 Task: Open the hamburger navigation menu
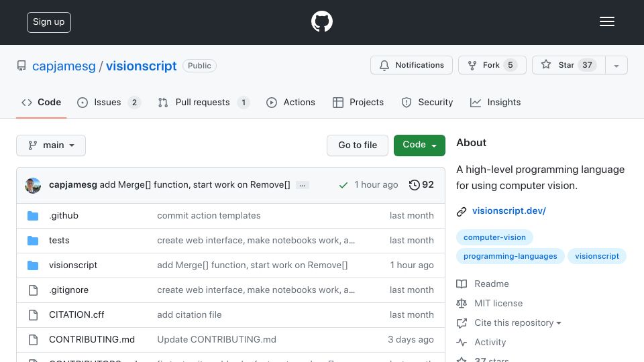(x=606, y=21)
